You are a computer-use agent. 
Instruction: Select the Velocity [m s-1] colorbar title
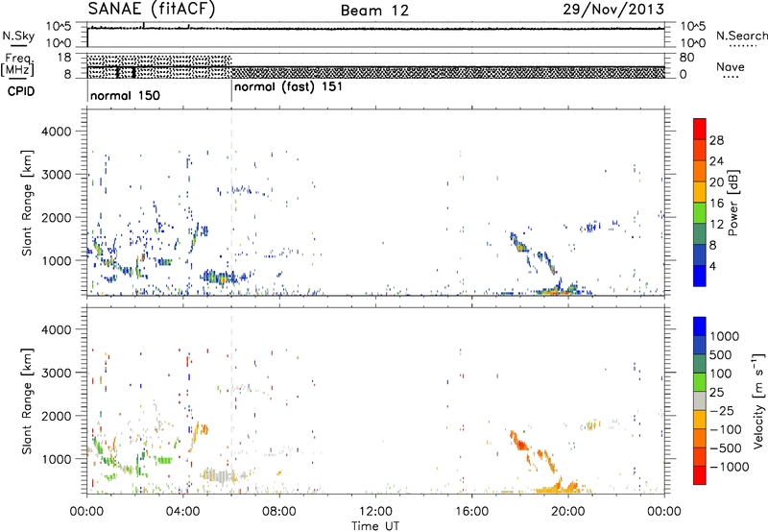click(x=758, y=400)
